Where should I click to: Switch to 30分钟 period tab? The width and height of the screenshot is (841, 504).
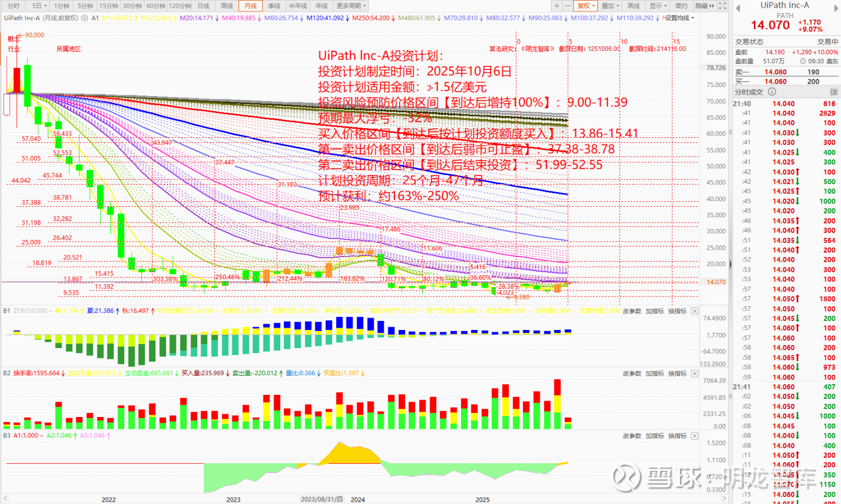(x=132, y=6)
